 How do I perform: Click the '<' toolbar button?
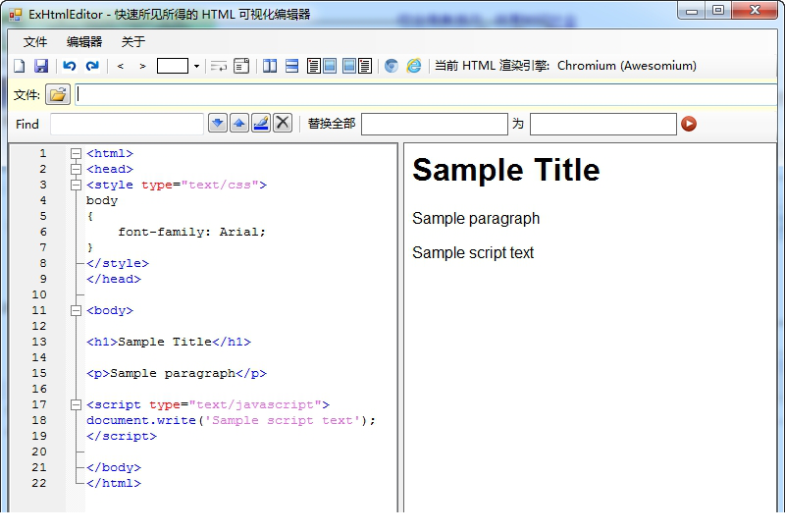(x=120, y=66)
